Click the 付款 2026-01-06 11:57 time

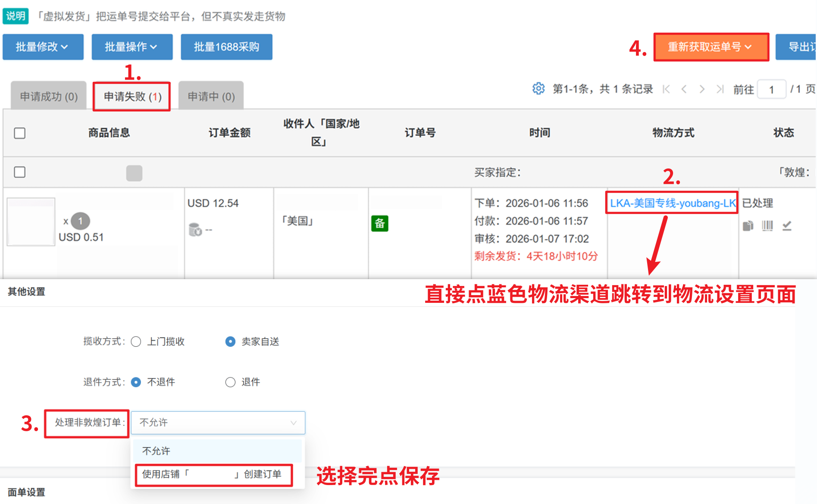click(x=531, y=221)
